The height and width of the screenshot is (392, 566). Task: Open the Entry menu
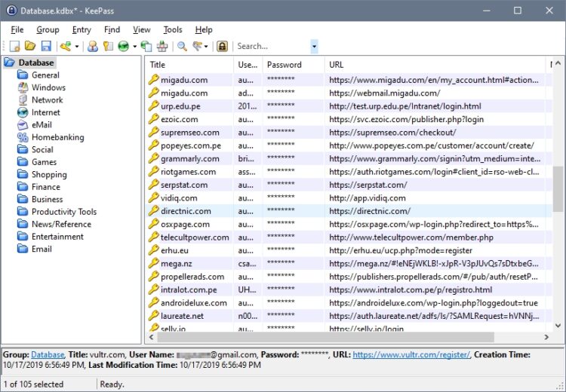[82, 29]
